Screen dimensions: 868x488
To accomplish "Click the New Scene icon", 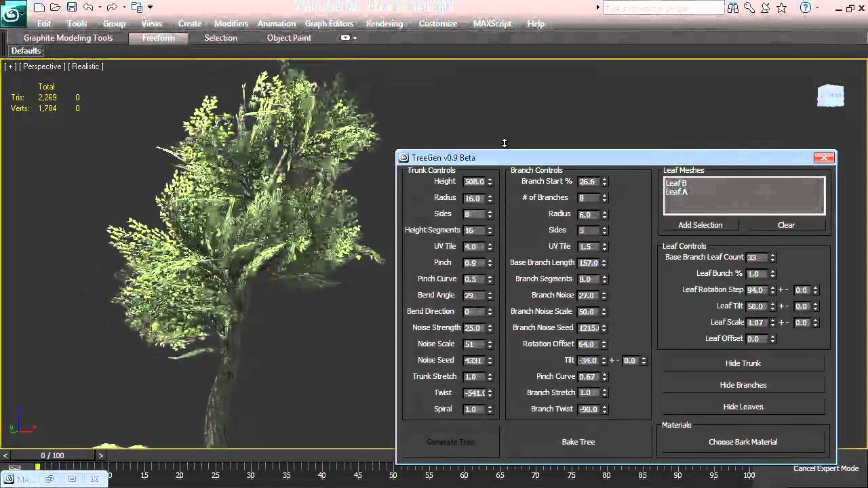I will 39,7.
